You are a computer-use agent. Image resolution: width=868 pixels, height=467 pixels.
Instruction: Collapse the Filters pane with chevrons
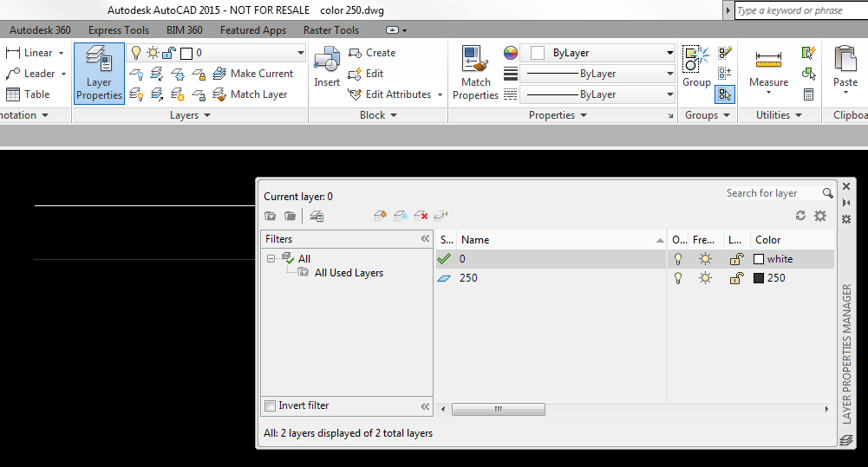(x=425, y=239)
